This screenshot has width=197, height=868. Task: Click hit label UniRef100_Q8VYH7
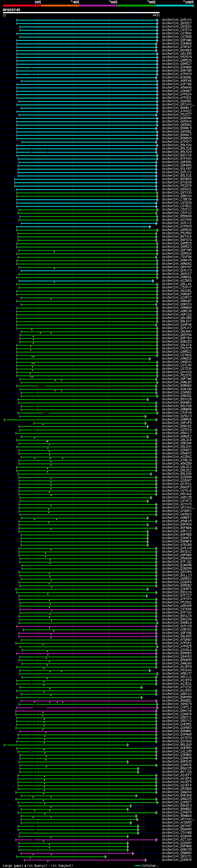(x=176, y=267)
